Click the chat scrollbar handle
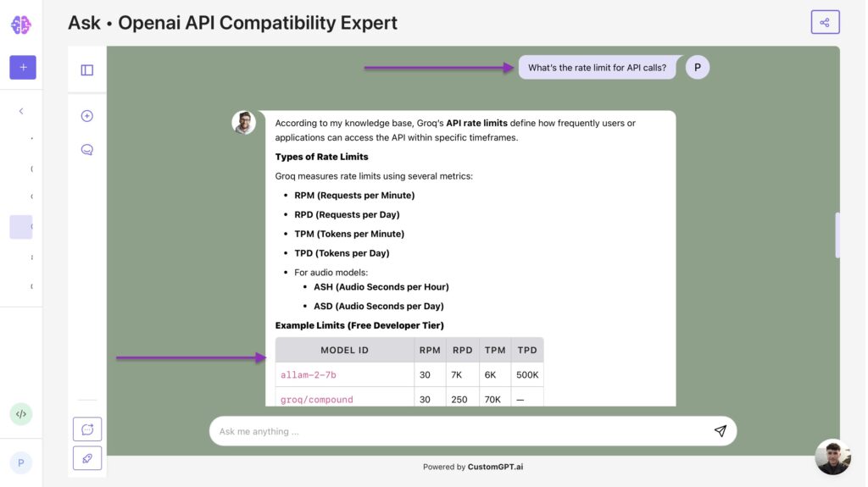This screenshot has height=487, width=868. coord(837,235)
